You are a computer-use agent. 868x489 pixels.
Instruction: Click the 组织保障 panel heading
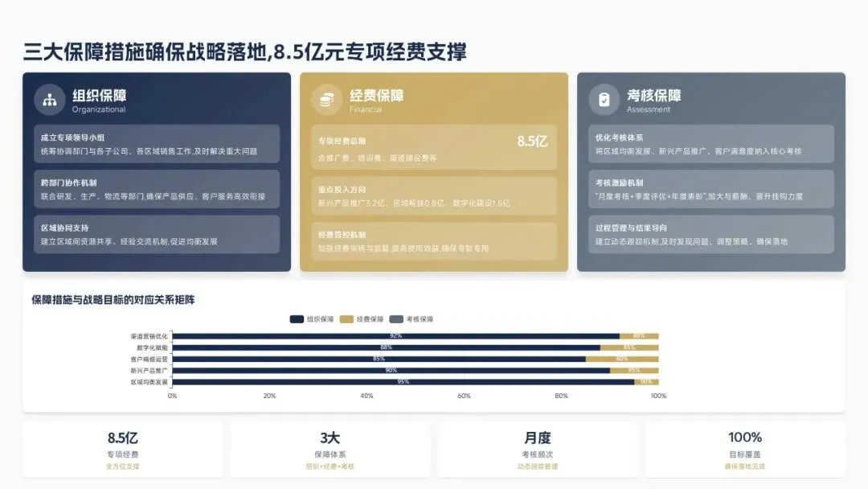click(x=100, y=95)
